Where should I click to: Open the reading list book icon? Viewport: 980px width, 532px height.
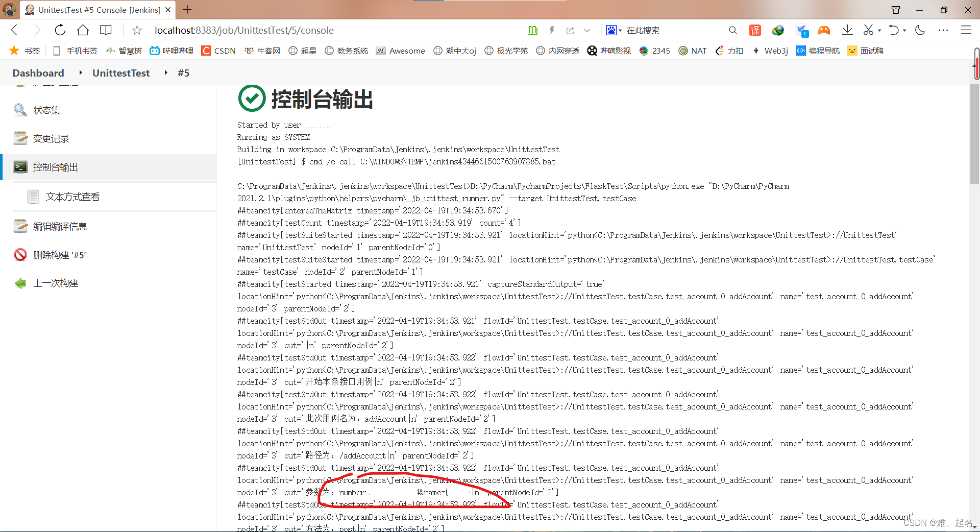[x=106, y=30]
